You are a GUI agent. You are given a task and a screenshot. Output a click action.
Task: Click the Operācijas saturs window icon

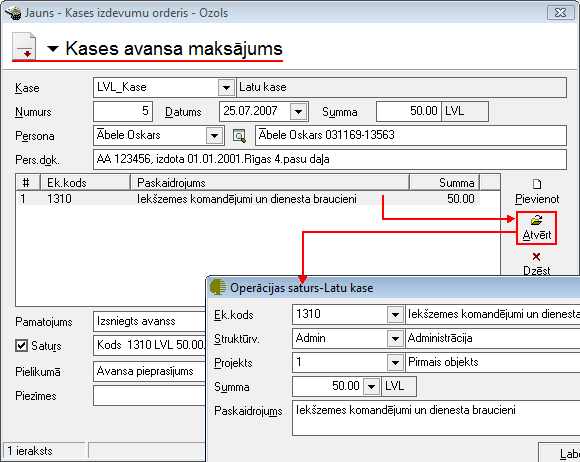(218, 287)
